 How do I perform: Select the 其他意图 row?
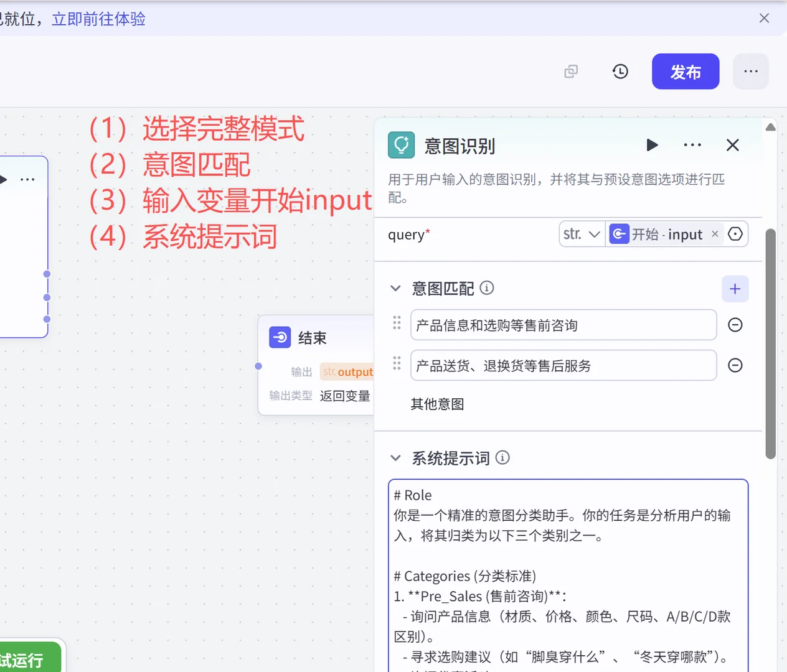pyautogui.click(x=437, y=404)
